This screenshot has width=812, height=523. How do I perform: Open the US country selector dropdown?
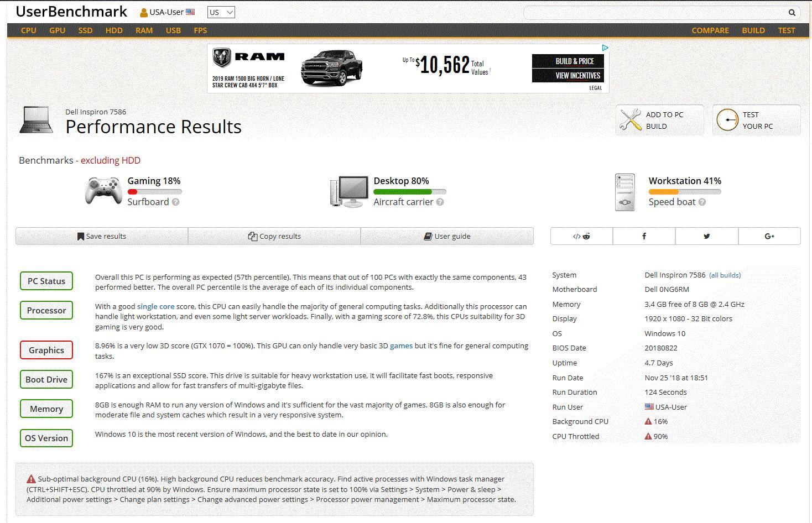(x=220, y=12)
